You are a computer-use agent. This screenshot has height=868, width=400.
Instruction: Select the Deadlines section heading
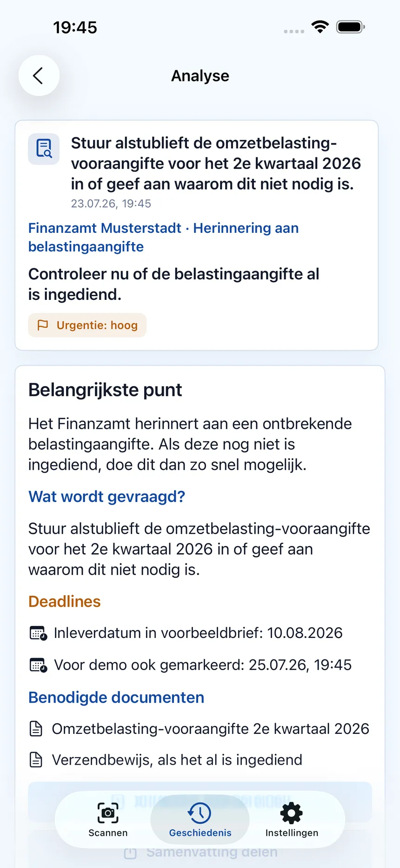pos(64,601)
